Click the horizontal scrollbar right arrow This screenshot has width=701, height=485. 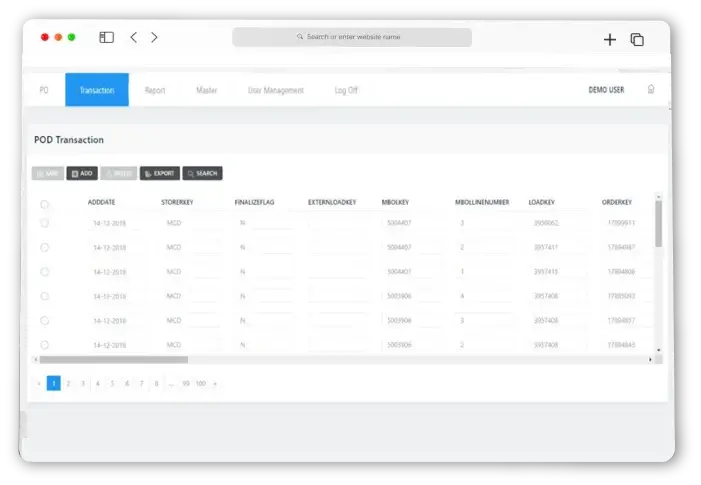pos(650,359)
